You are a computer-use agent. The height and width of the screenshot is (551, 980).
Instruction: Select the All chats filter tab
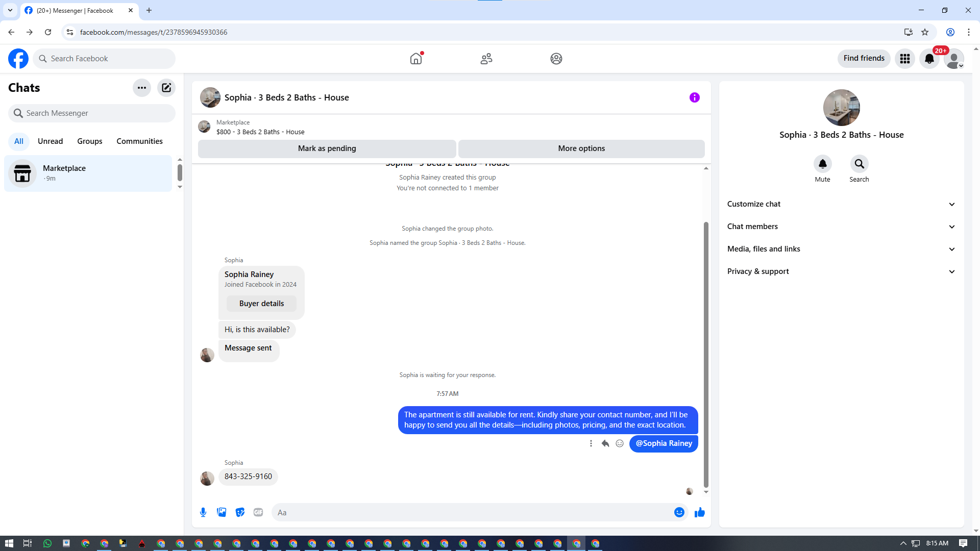pos(19,141)
